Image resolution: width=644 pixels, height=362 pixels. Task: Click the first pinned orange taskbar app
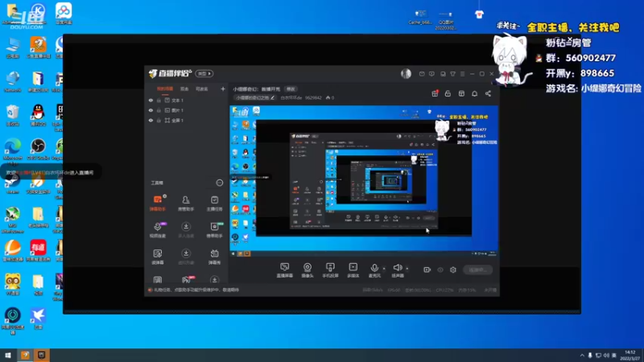(25, 355)
